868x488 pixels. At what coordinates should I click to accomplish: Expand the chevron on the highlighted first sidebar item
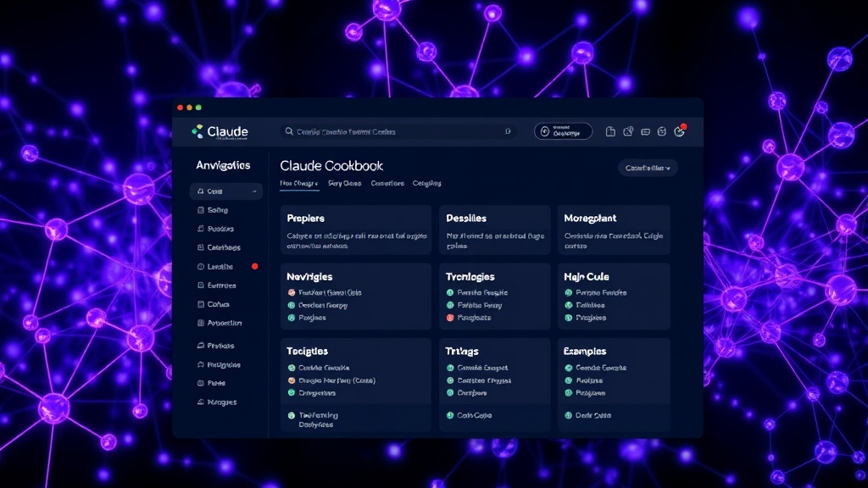point(254,191)
